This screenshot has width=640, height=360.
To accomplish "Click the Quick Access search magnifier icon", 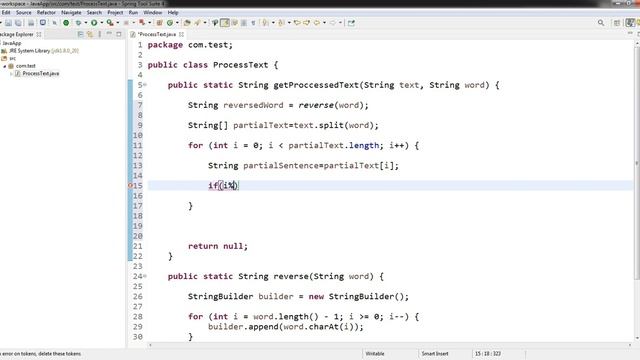I will (601, 23).
